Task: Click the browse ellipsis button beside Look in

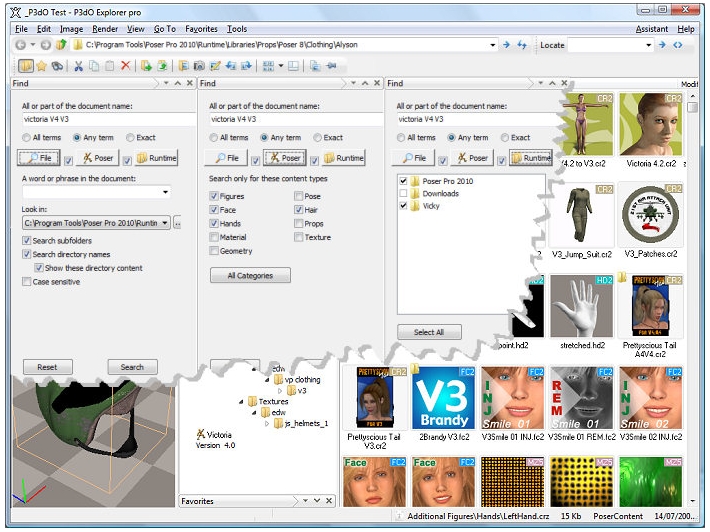Action: [x=177, y=223]
